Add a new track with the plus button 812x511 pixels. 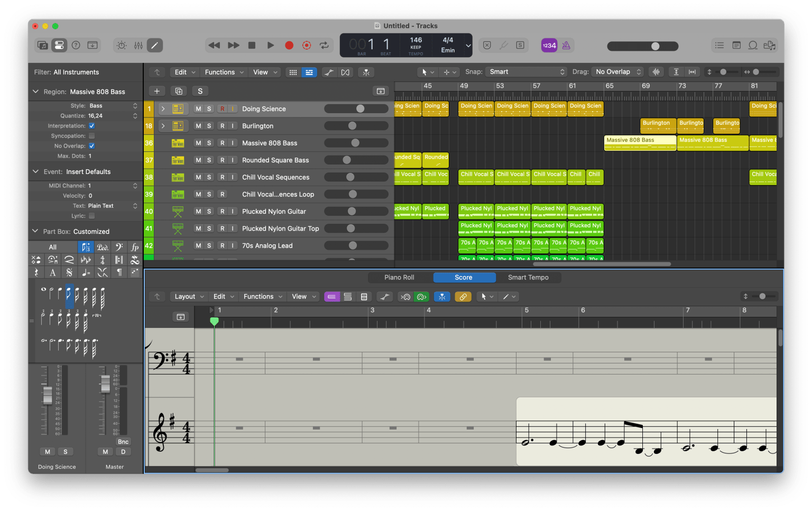click(156, 91)
